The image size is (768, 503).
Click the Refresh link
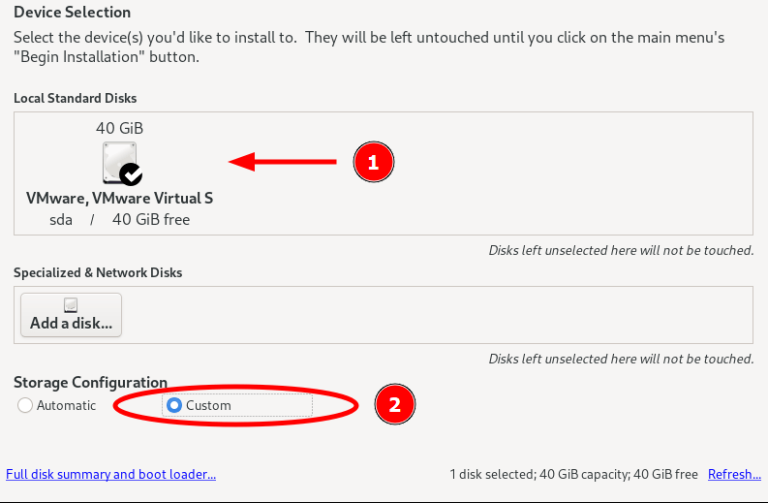(734, 474)
